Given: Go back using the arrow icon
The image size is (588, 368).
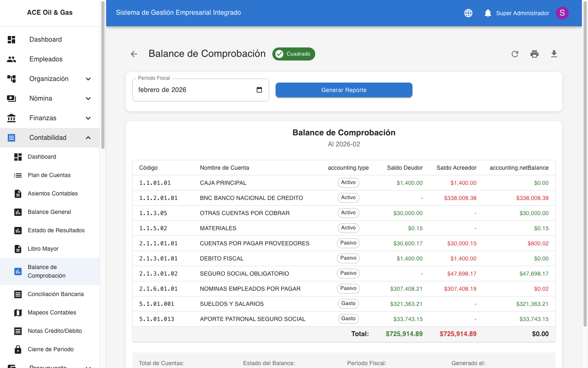Looking at the screenshot, I should [x=134, y=54].
